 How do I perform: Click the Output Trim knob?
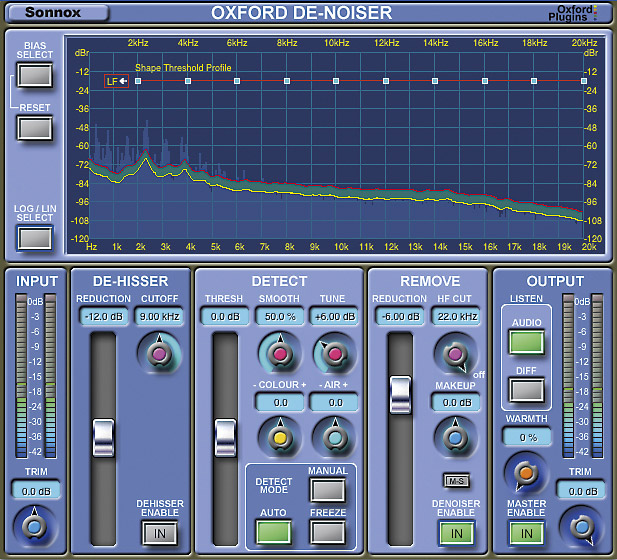[x=582, y=527]
